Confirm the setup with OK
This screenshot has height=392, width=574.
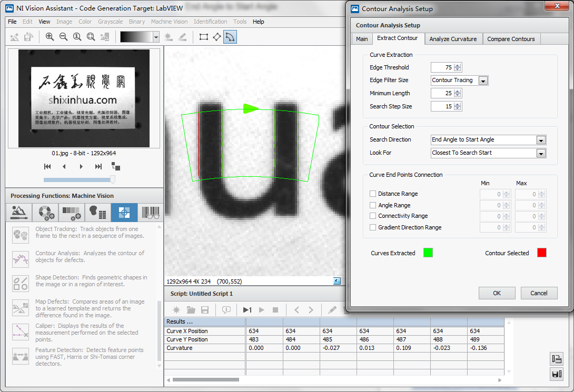click(497, 293)
